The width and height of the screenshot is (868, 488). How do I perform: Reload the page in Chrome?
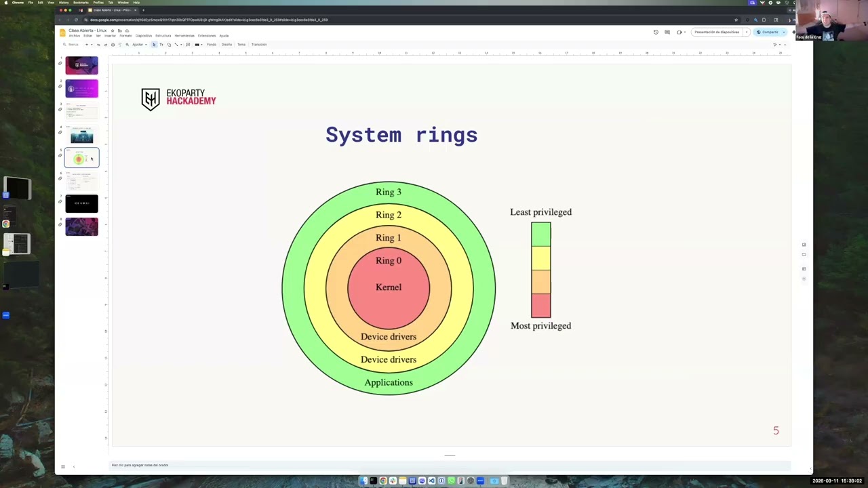point(76,20)
